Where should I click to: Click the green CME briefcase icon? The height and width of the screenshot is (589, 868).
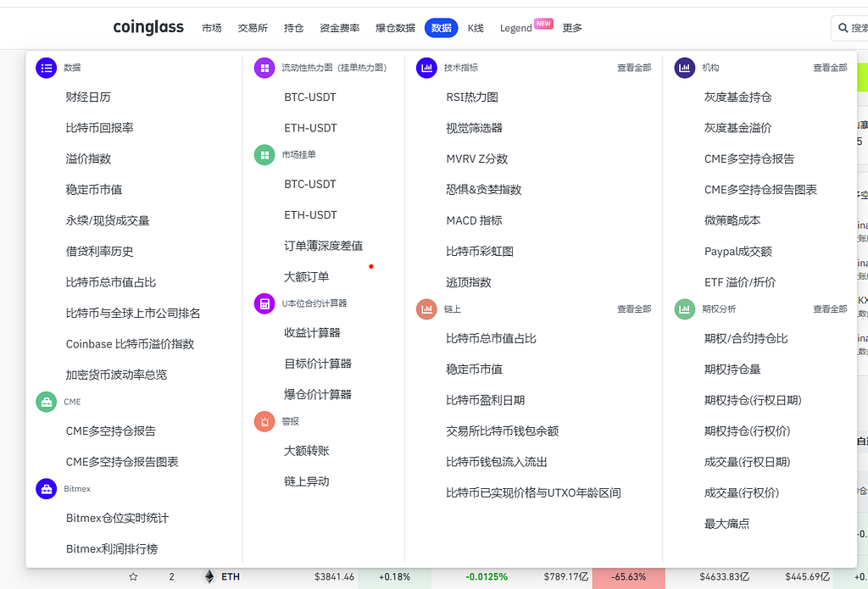point(46,402)
